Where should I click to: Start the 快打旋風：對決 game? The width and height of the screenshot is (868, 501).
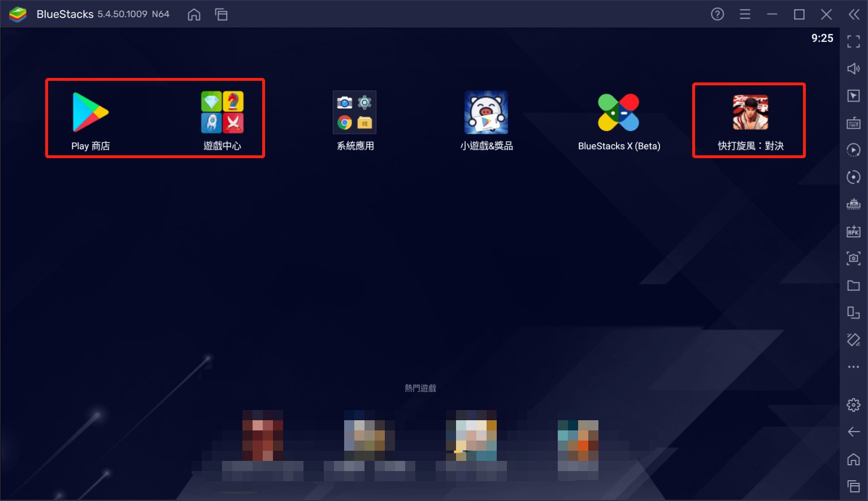pos(750,112)
